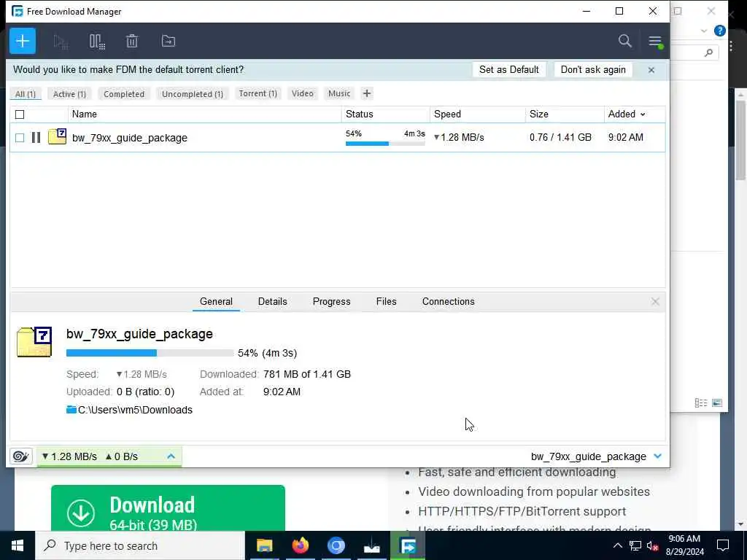Viewport: 747px width, 560px height.
Task: Click the Type here to search box
Action: [x=140, y=545]
